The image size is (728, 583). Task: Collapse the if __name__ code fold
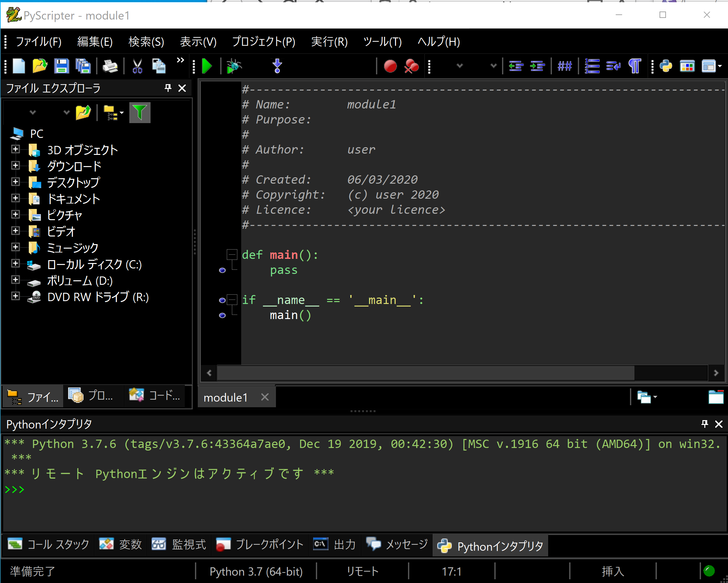(232, 299)
